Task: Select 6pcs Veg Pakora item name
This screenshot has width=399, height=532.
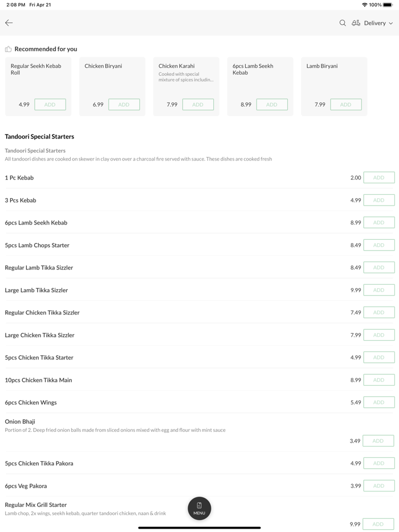Action: pyautogui.click(x=26, y=486)
